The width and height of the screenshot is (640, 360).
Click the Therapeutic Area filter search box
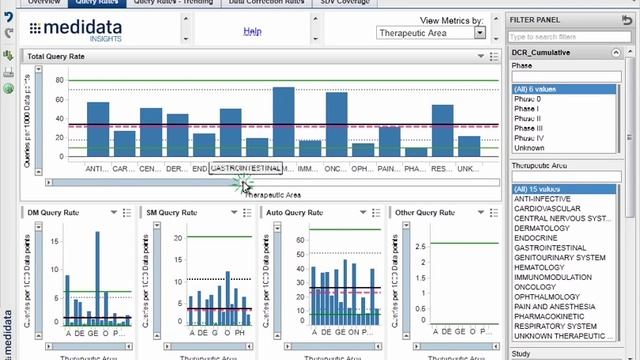[567, 176]
